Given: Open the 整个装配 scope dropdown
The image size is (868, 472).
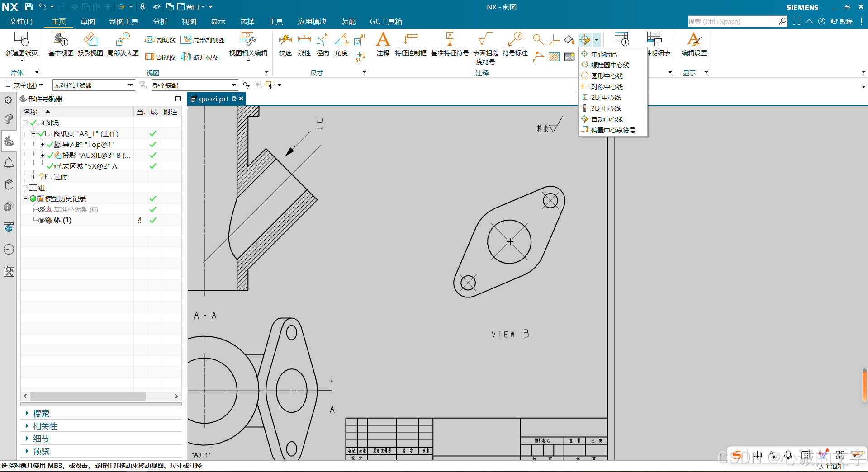Looking at the screenshot, I should click(x=194, y=85).
